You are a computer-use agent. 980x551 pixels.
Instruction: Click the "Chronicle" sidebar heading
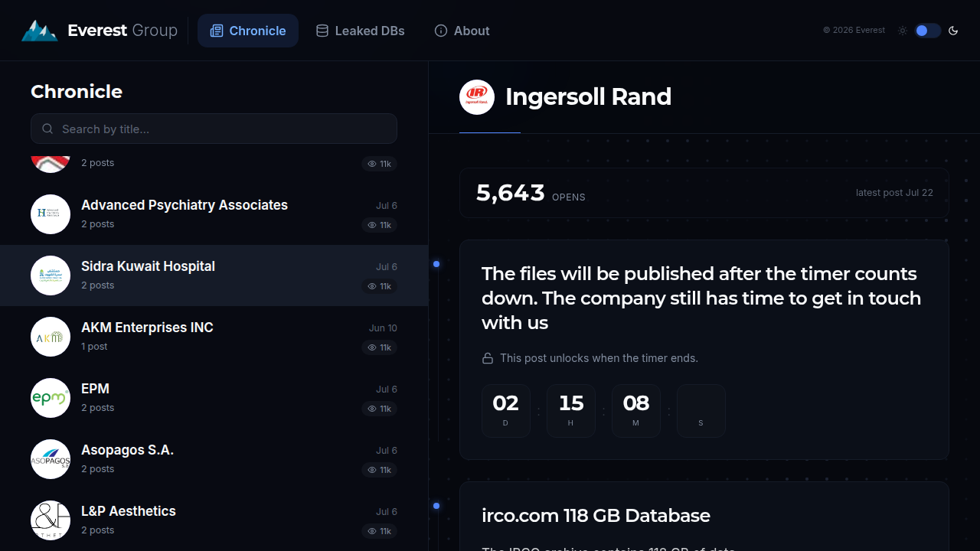point(77,92)
